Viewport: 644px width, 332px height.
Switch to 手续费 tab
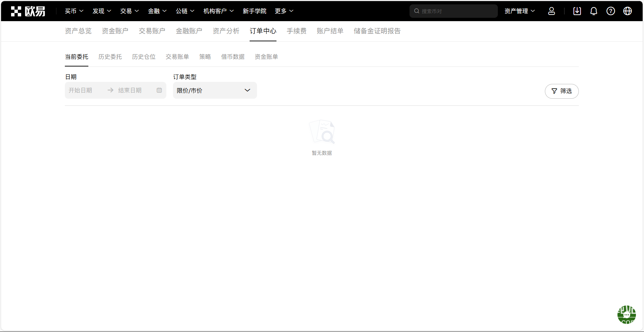(x=297, y=31)
